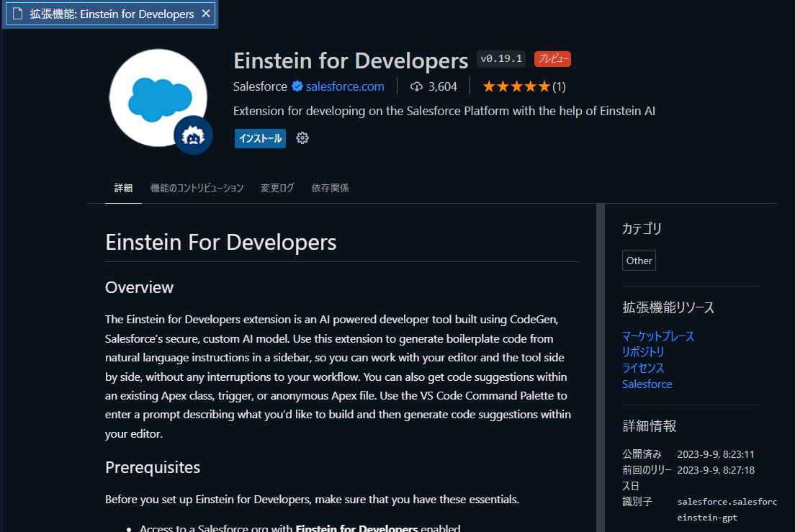Open the manage gear icon menu
This screenshot has height=532, width=795.
coord(302,138)
